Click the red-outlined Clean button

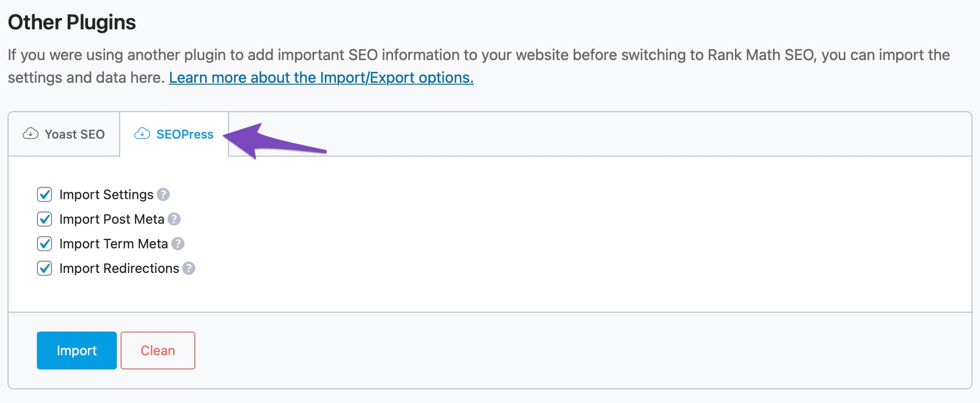point(157,350)
